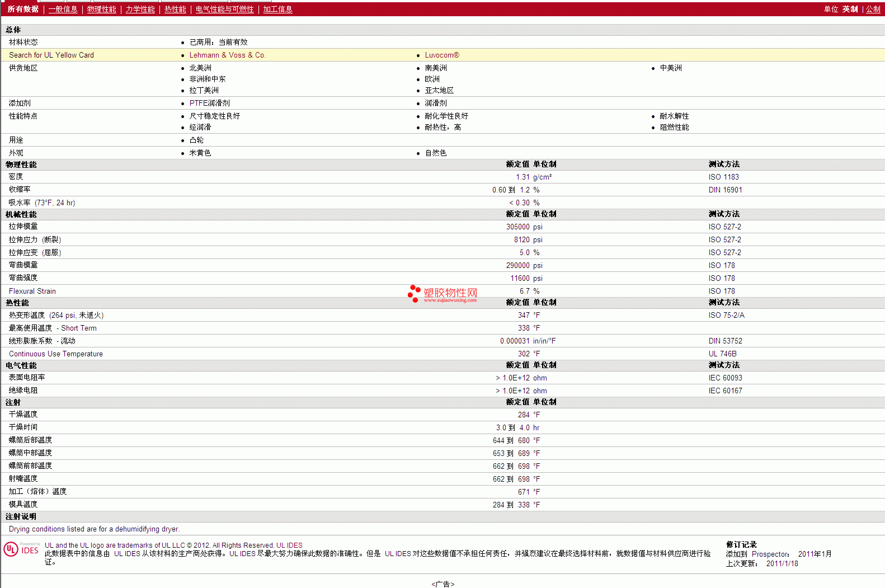The image size is (885, 588).
Task: Open the 热性能 tab
Action: click(175, 9)
